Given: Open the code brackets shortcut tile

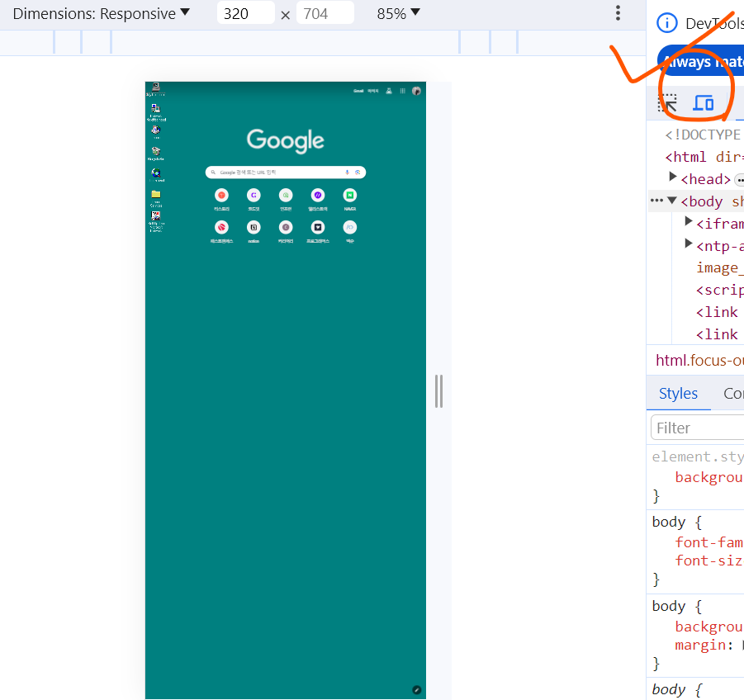Looking at the screenshot, I should (349, 227).
